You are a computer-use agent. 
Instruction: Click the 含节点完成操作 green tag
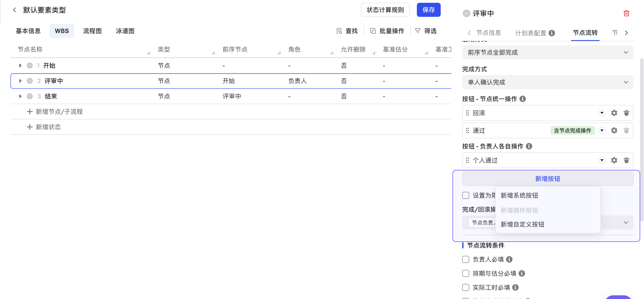pyautogui.click(x=572, y=130)
